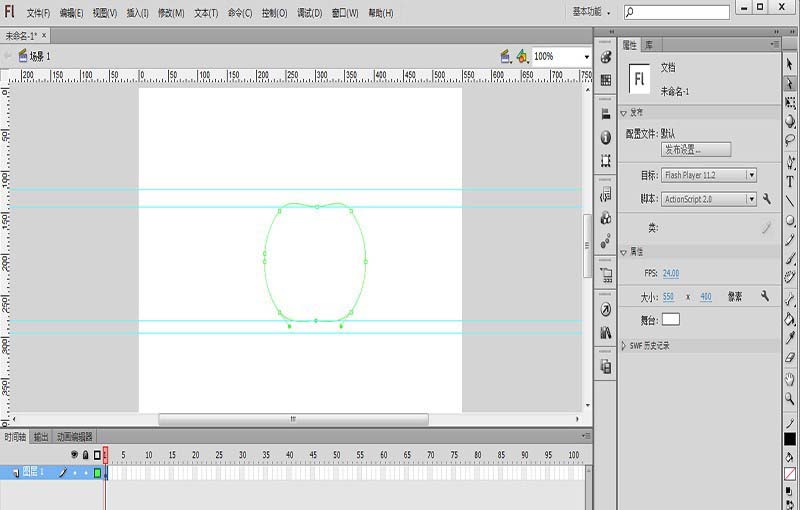Open the 文件(F) menu
Viewport: 800px width, 510px height.
[38, 13]
